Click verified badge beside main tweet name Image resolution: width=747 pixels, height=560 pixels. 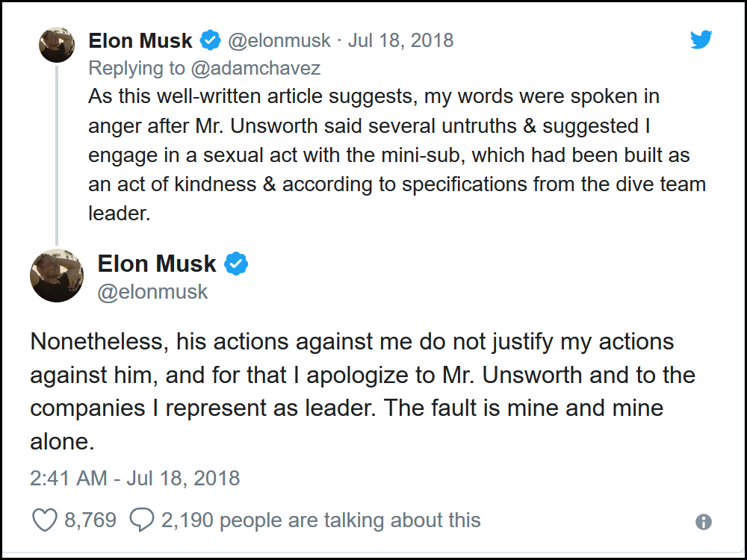point(236,264)
